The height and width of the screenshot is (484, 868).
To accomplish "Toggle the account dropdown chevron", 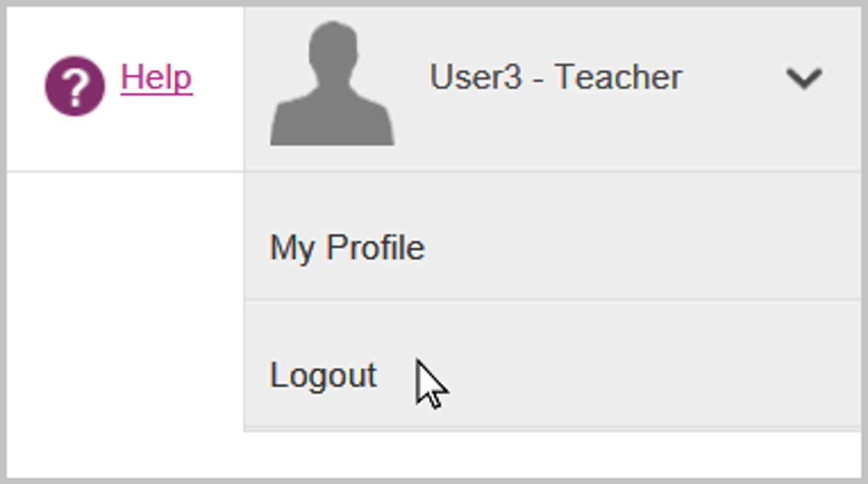I will 804,78.
